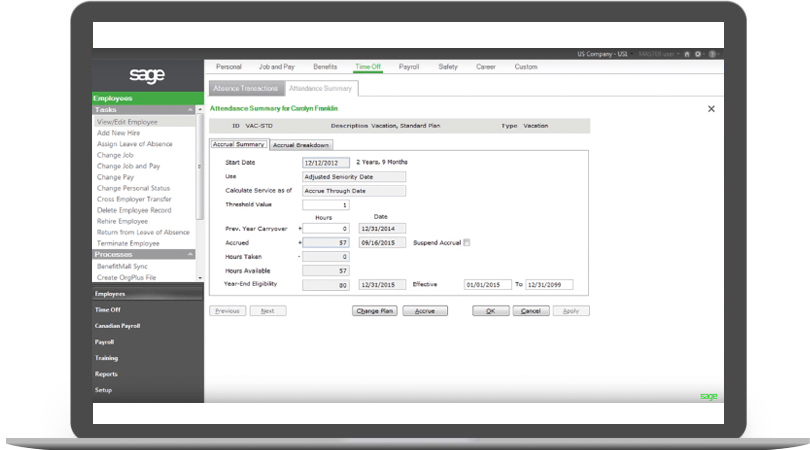Screen dimensions: 810x450
Task: Click View/Edit Employee task
Action: pos(145,122)
